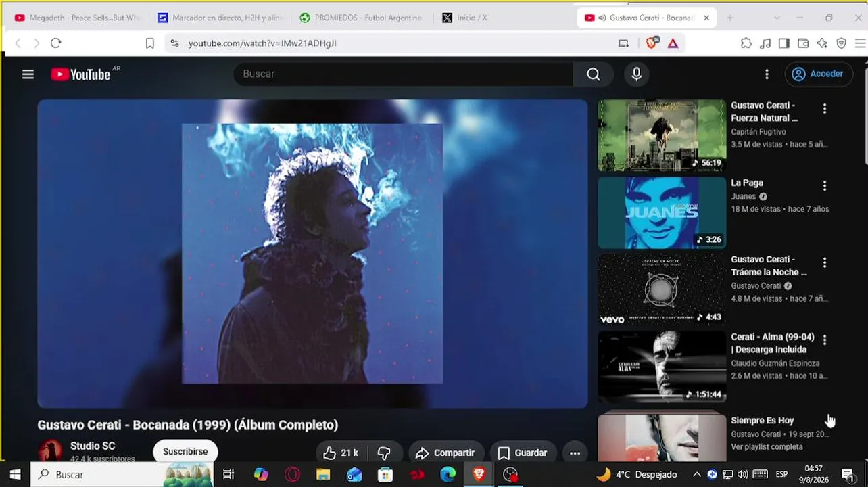This screenshot has height=487, width=868.
Task: Open options menu for La Paga video
Action: tap(824, 185)
